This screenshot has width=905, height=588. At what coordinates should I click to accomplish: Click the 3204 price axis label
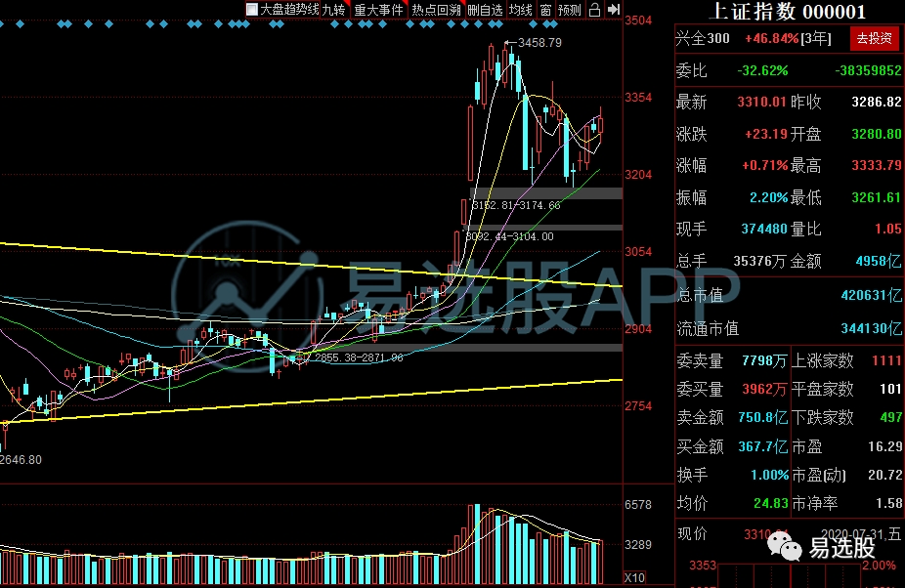pyautogui.click(x=638, y=174)
